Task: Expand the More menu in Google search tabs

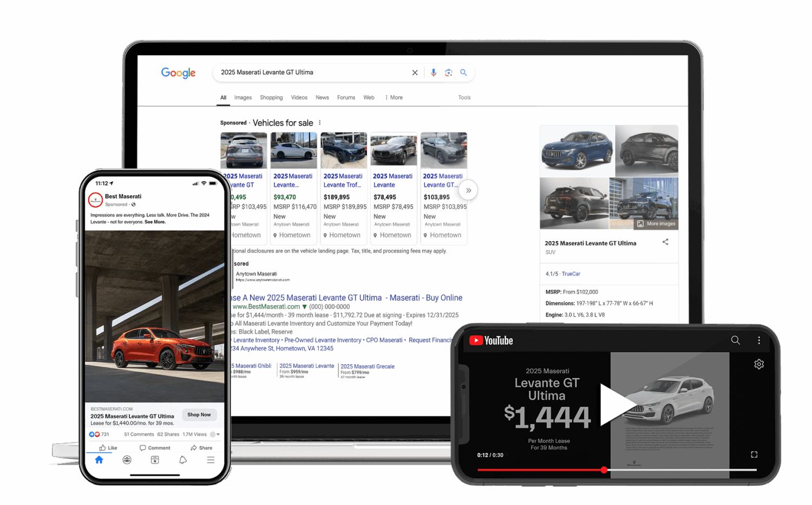Action: [x=394, y=98]
